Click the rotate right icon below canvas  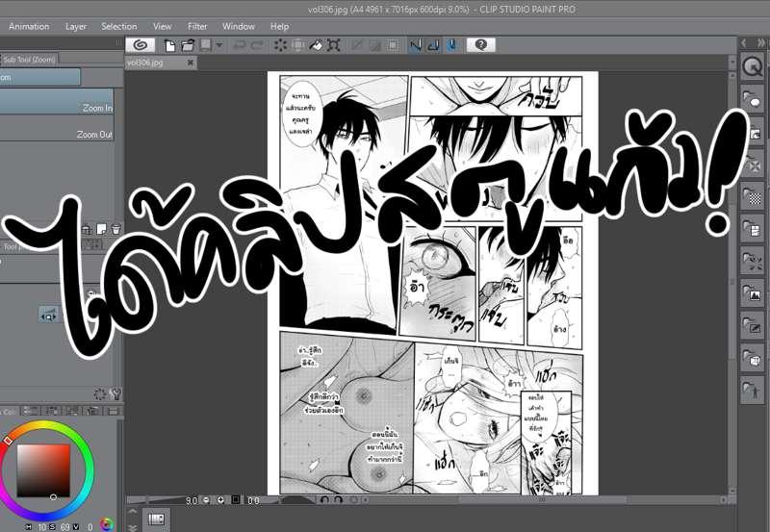pyautogui.click(x=338, y=500)
